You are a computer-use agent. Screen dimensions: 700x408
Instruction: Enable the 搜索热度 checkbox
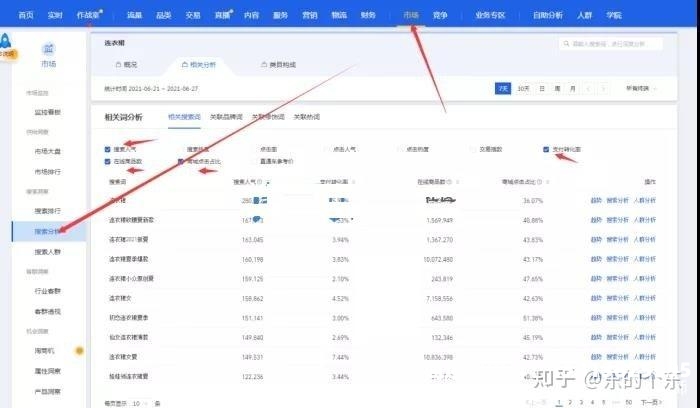(x=181, y=149)
